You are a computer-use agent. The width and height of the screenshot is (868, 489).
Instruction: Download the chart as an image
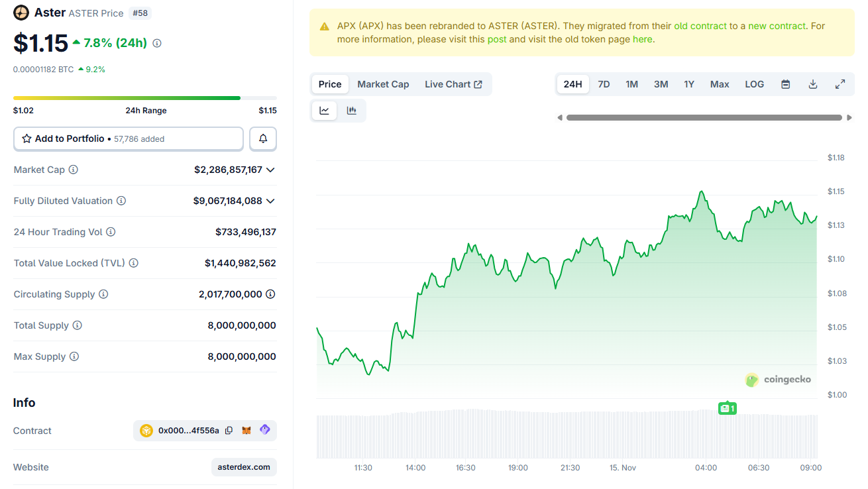pos(813,84)
